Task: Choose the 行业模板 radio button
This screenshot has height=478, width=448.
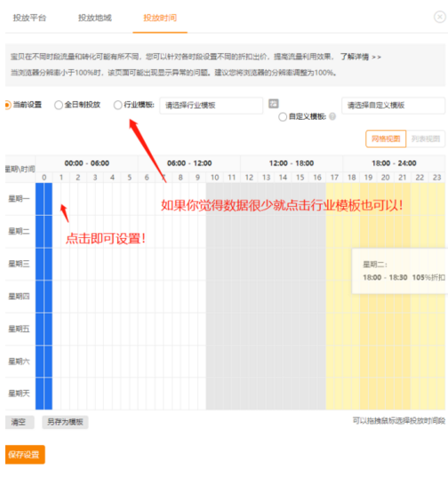Action: click(117, 105)
